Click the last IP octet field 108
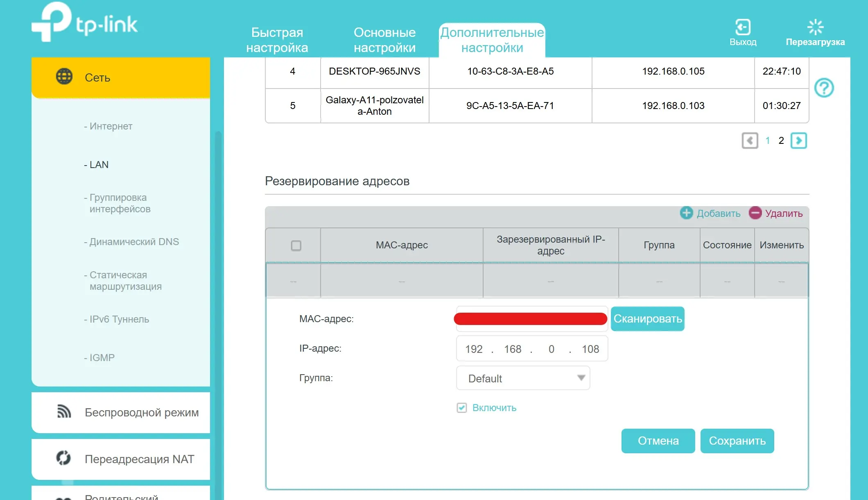The width and height of the screenshot is (868, 500). pyautogui.click(x=590, y=349)
